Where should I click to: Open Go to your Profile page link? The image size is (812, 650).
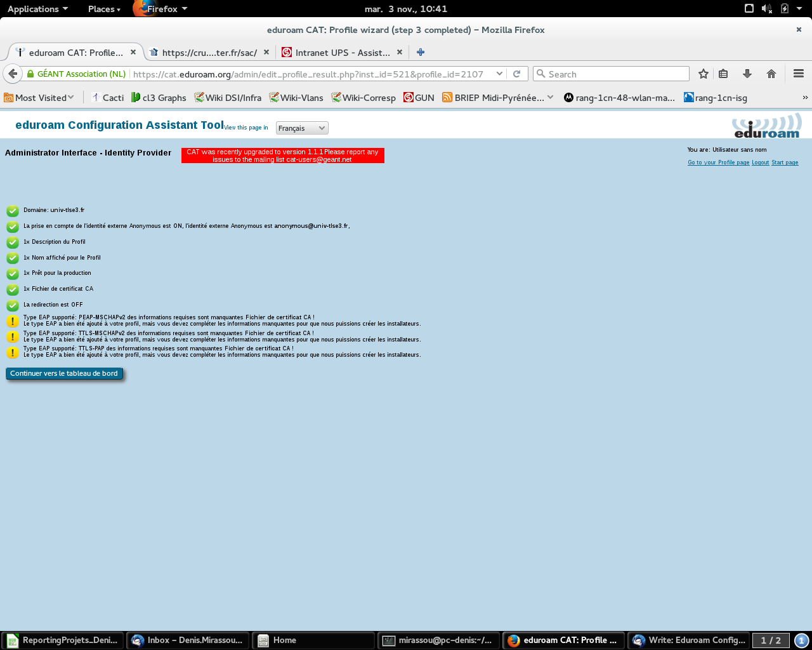click(719, 162)
